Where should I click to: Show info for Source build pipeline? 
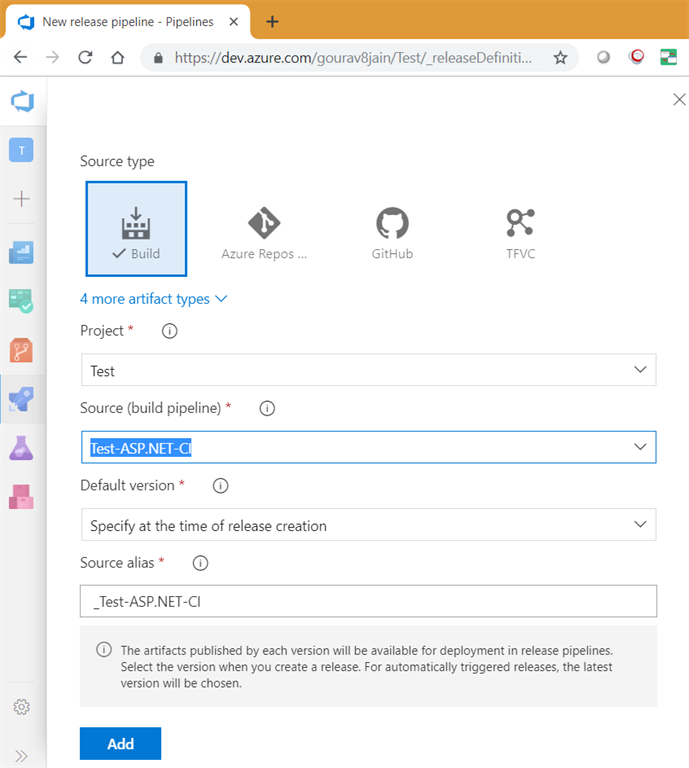click(267, 408)
